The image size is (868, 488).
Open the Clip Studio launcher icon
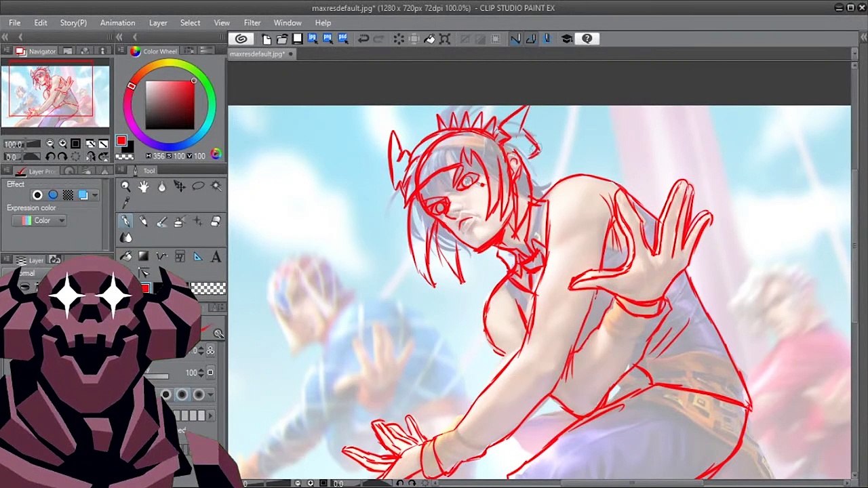241,39
